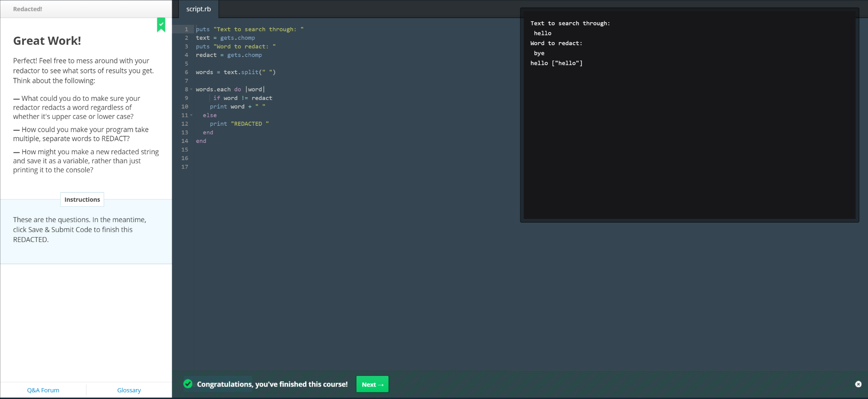Screen dimensions: 868x399
Task: Click the hello ["hello"] output line
Action: click(556, 63)
